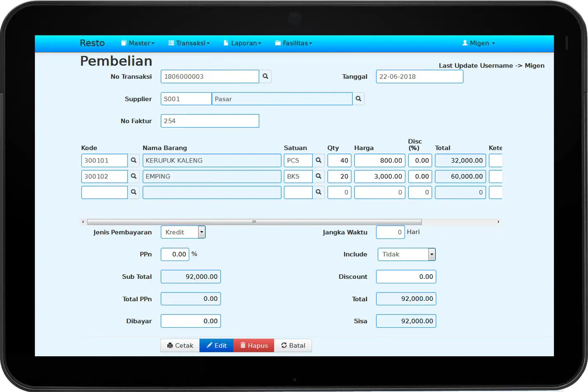The image size is (588, 392).
Task: Look up unit for BKS row
Action: coord(318,176)
